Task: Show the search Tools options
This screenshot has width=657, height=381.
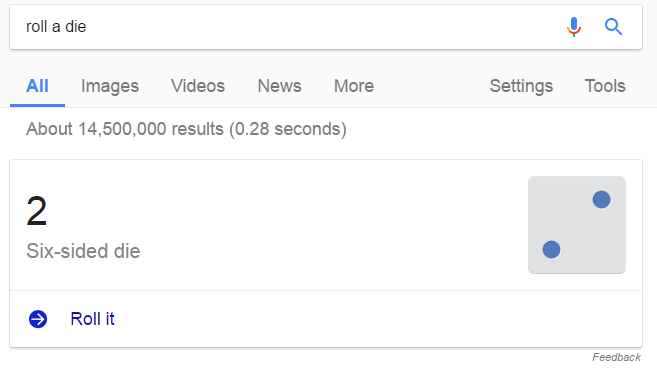Action: 605,86
